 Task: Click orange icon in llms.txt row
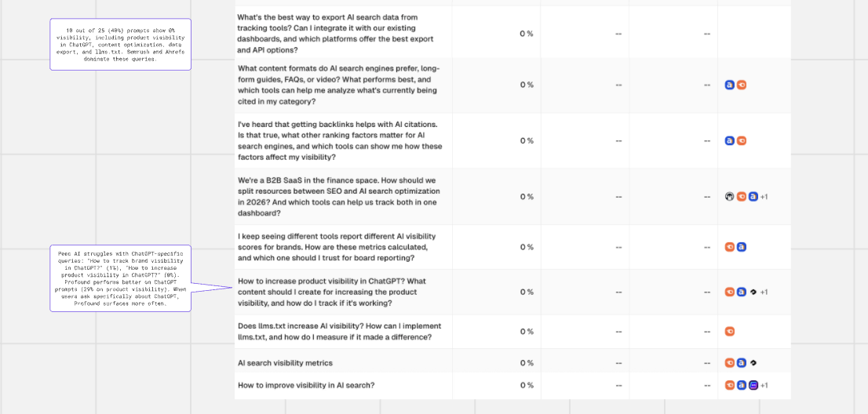pos(730,332)
